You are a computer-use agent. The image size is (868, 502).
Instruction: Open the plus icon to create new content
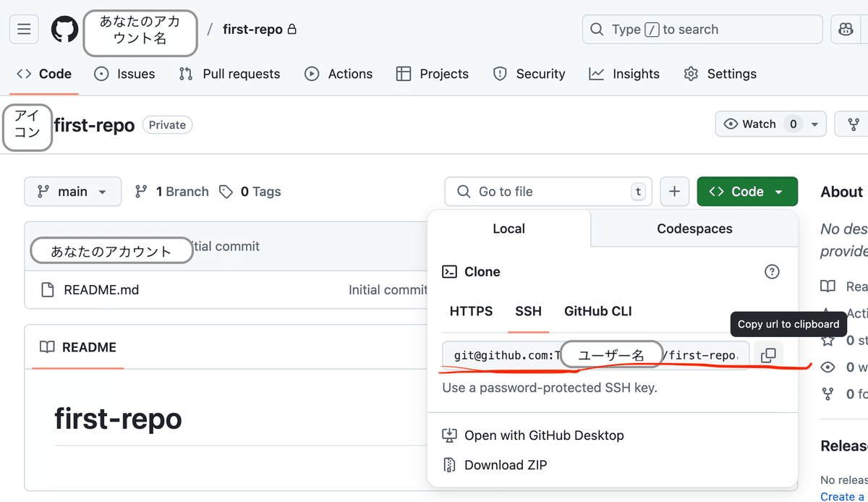click(674, 191)
